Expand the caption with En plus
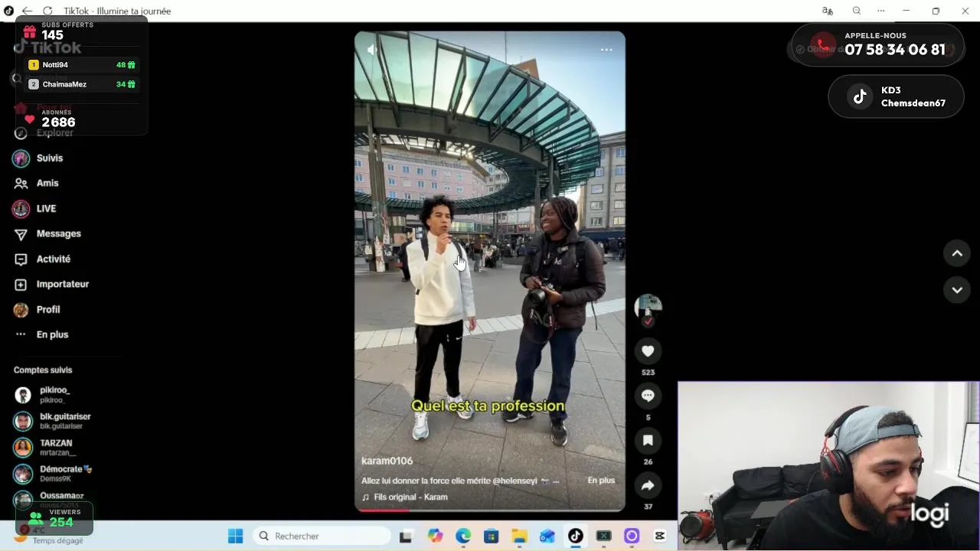This screenshot has width=980, height=551. [x=601, y=481]
